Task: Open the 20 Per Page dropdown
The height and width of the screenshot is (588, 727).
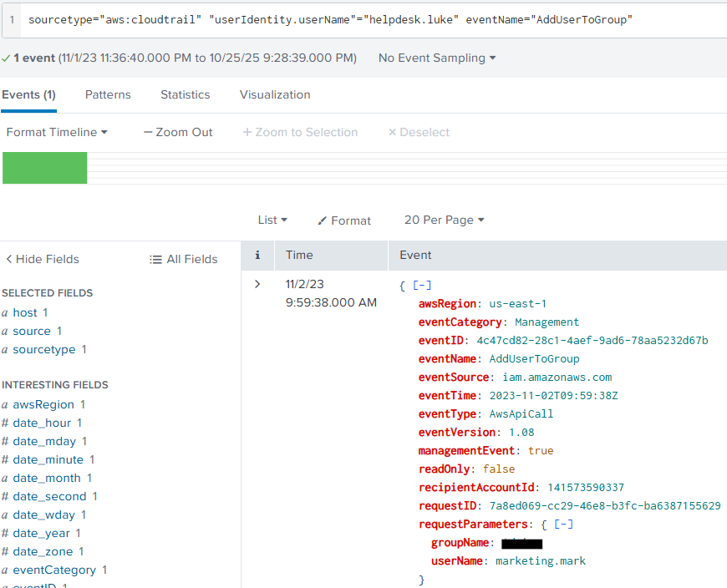Action: pos(444,220)
